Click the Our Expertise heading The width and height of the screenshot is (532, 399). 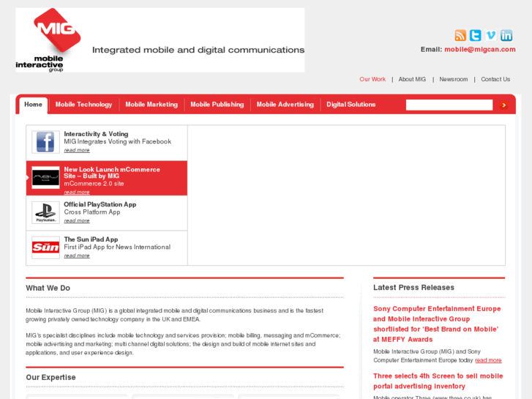coord(50,377)
